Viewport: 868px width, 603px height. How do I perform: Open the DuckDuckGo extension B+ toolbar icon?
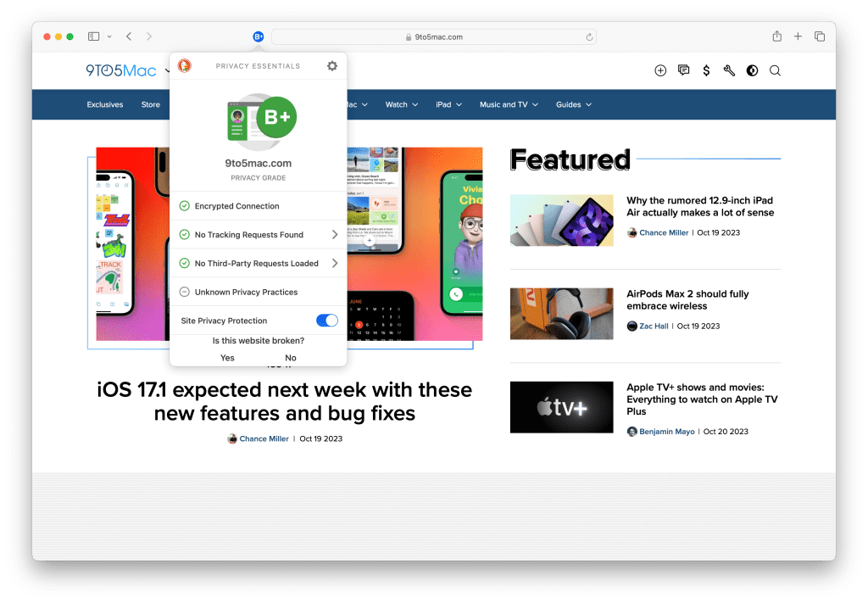258,36
